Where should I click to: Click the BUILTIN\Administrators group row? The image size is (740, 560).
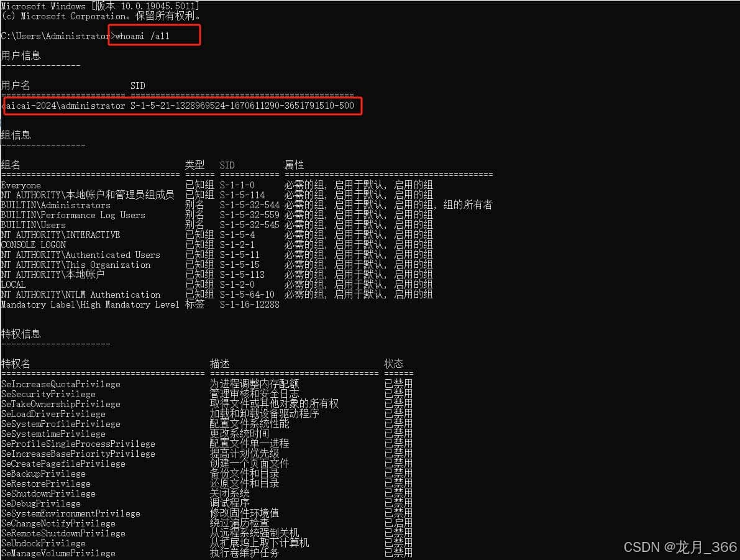[247, 205]
